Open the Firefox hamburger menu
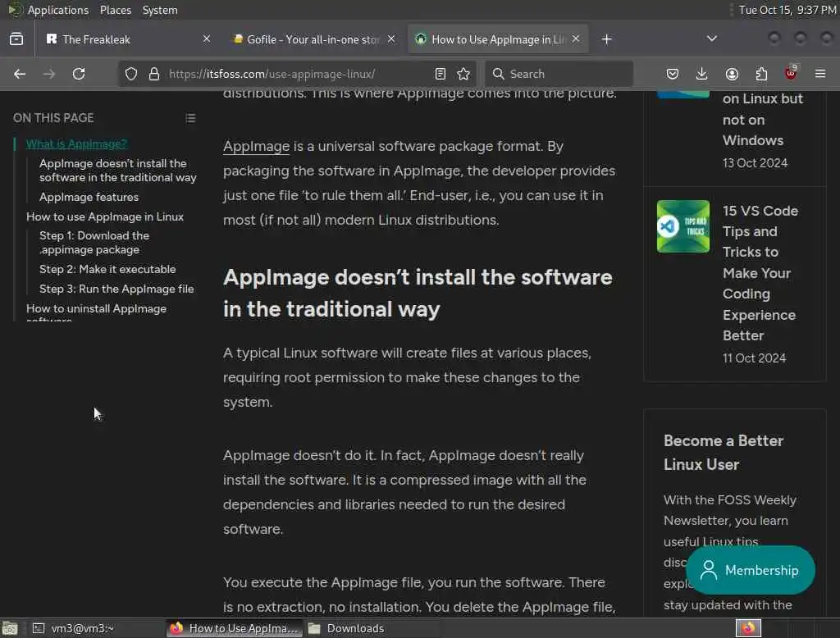 coord(820,74)
